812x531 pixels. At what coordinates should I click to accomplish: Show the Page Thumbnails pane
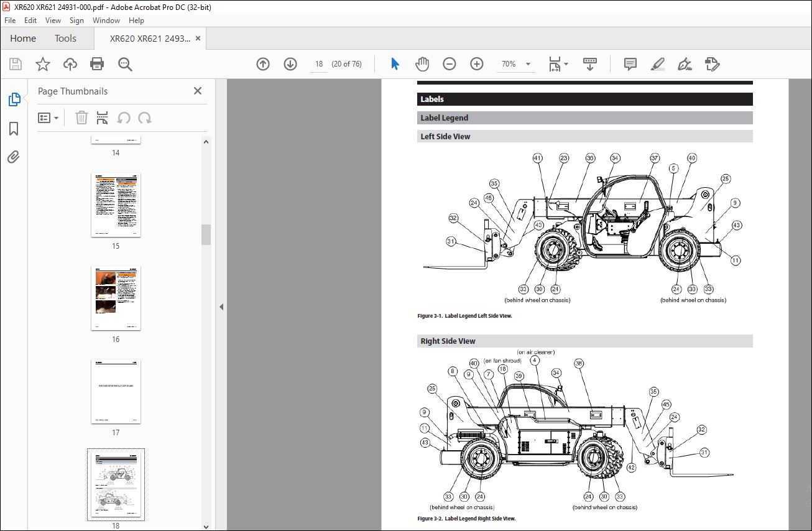(14, 99)
